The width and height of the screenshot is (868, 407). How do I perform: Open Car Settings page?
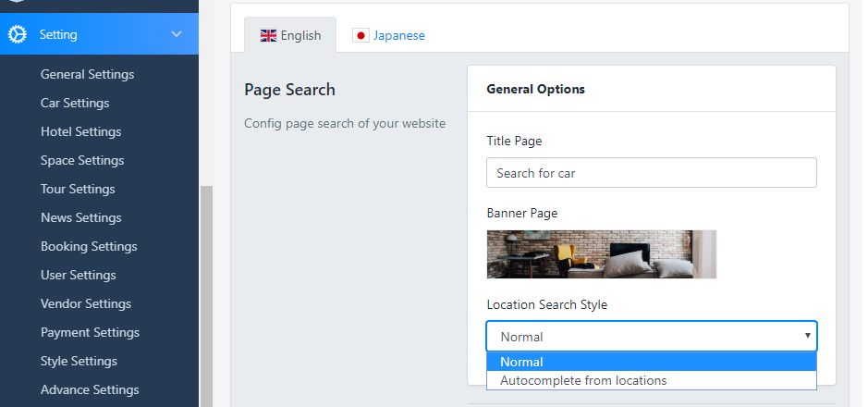75,103
